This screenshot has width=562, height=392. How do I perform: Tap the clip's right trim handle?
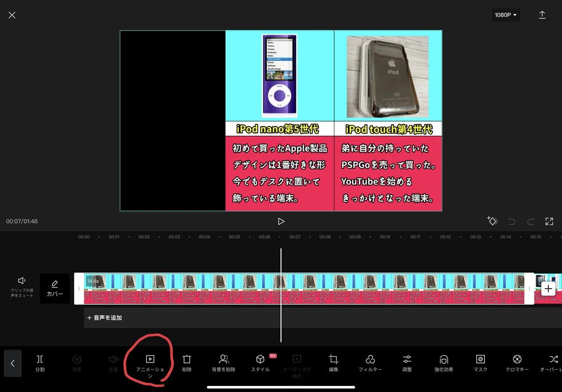pyautogui.click(x=529, y=289)
